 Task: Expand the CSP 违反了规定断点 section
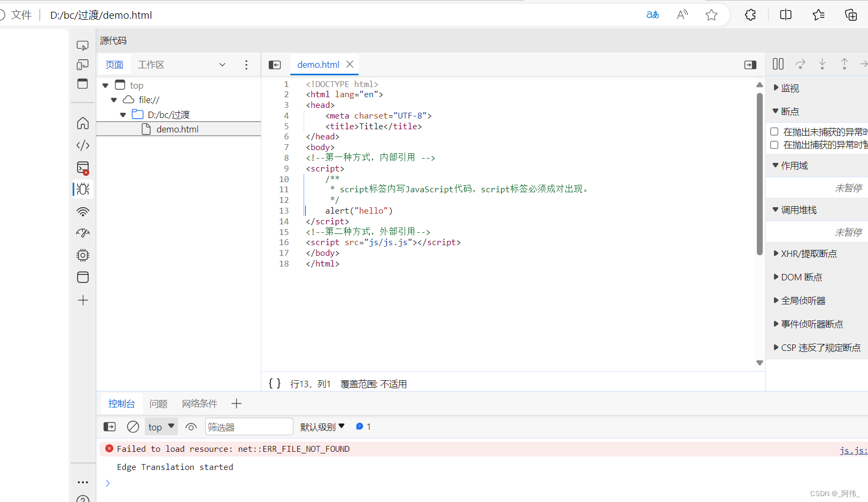click(817, 348)
